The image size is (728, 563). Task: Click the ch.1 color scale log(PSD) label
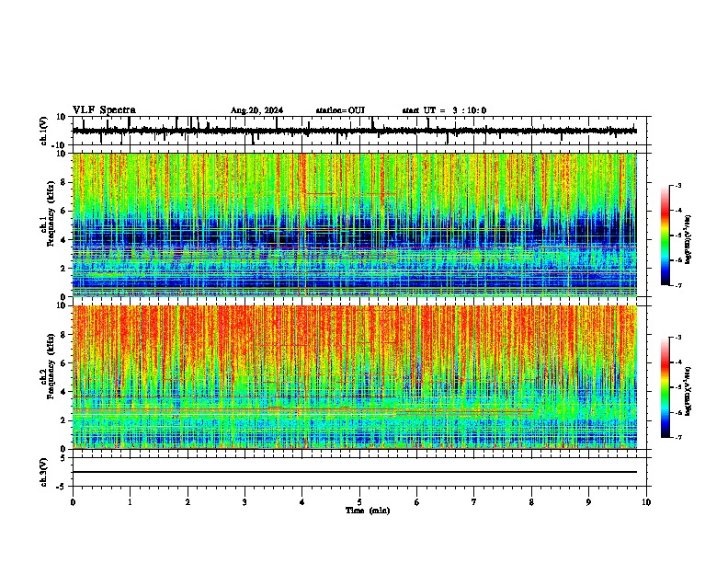pyautogui.click(x=688, y=240)
